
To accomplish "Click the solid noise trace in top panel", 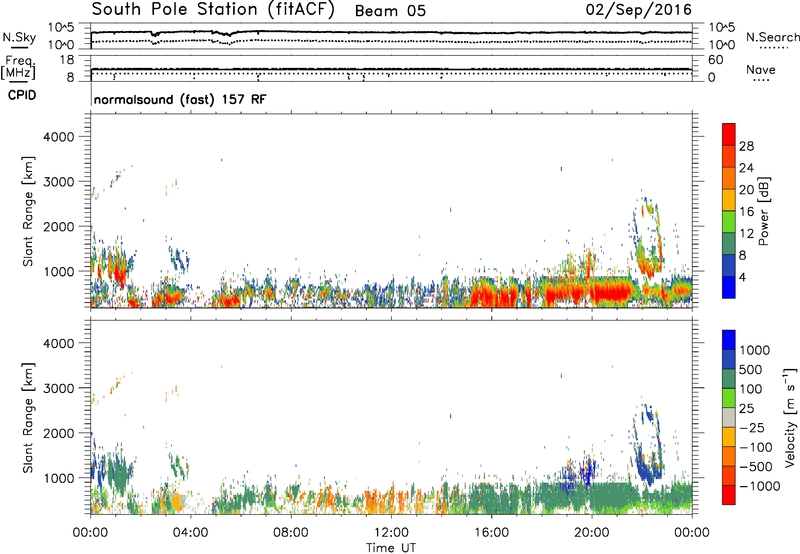I will click(391, 33).
